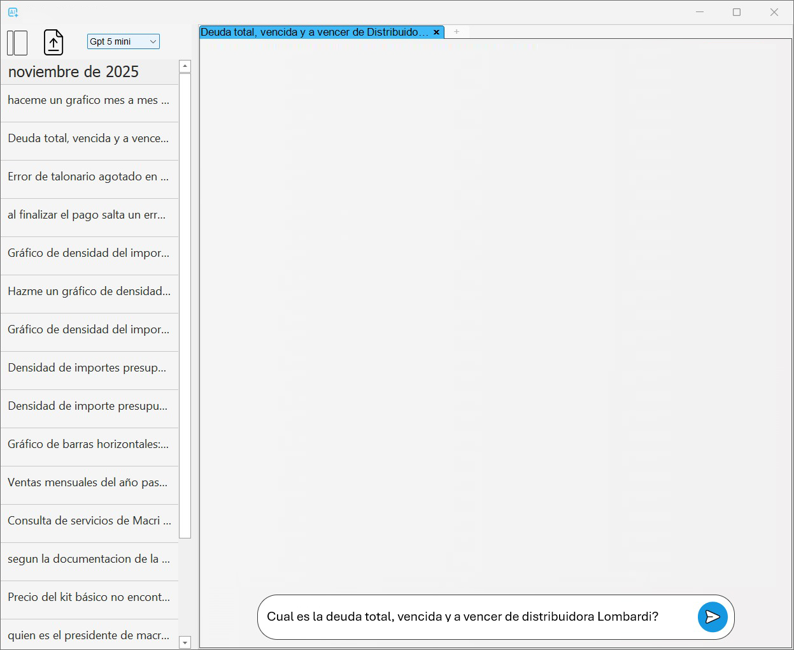Viewport: 794px width, 650px height.
Task: Add a new tab with plus button
Action: [457, 32]
